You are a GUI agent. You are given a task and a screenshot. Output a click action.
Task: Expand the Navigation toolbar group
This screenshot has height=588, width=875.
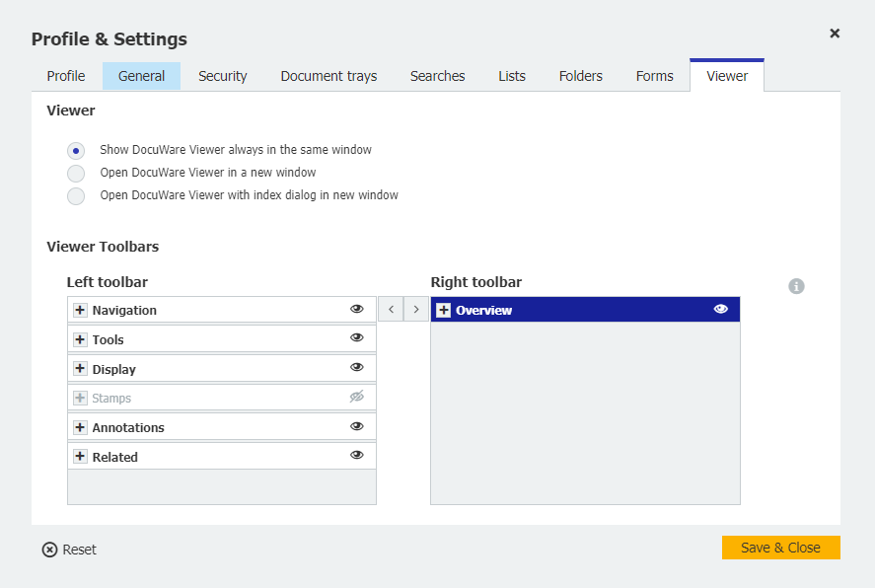pos(80,311)
